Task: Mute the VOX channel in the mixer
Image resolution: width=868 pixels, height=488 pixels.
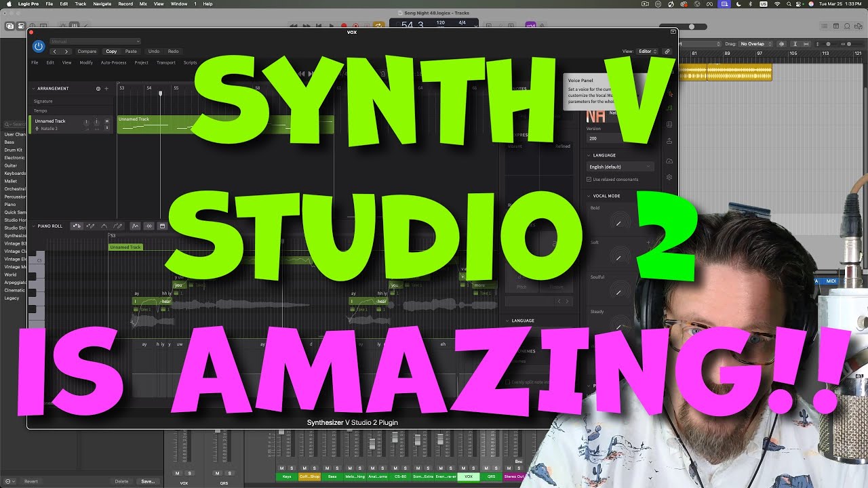Action: pos(462,468)
